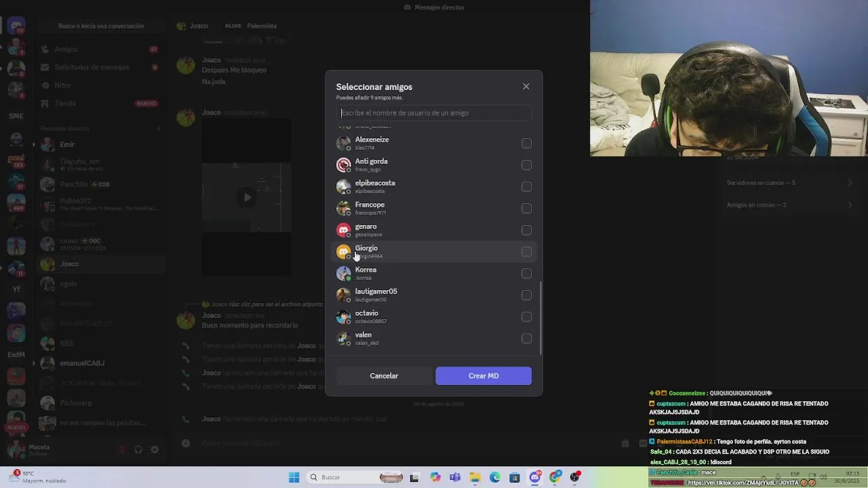The width and height of the screenshot is (868, 488).
Task: Open Solicitudes de mensajes
Action: (x=99, y=67)
